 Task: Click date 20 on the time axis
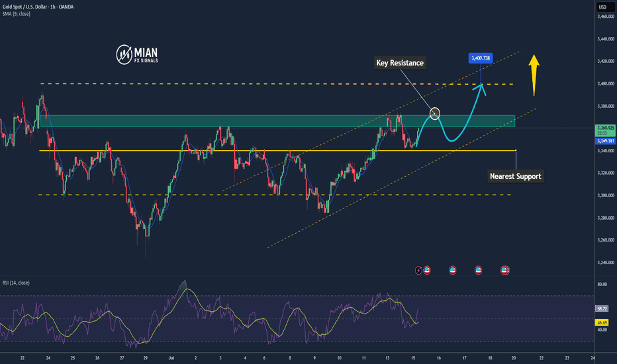click(514, 358)
